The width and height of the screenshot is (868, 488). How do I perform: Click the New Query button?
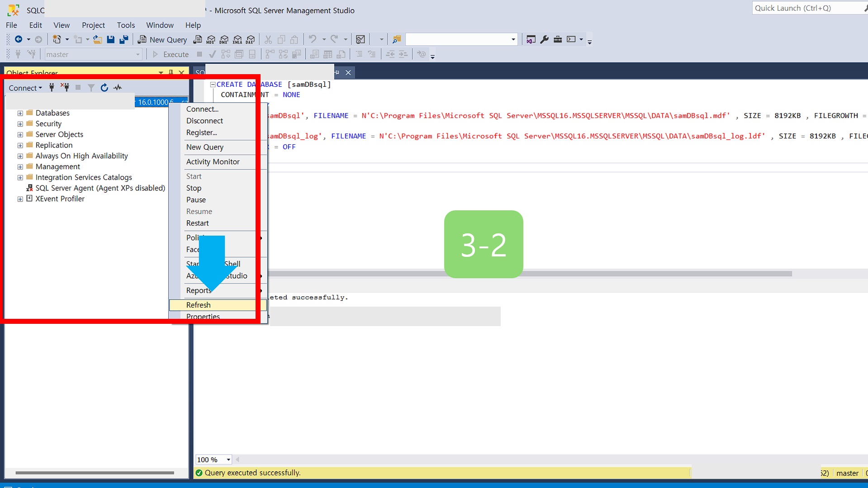point(162,39)
